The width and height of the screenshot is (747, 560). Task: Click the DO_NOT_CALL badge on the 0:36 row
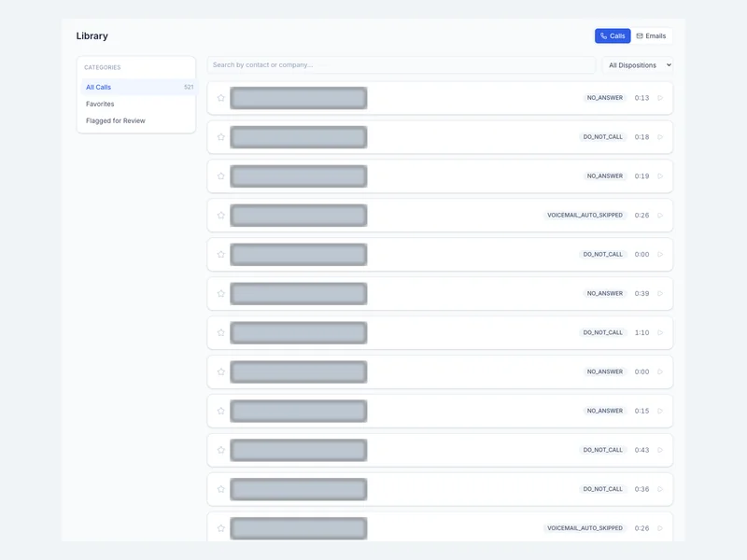602,489
